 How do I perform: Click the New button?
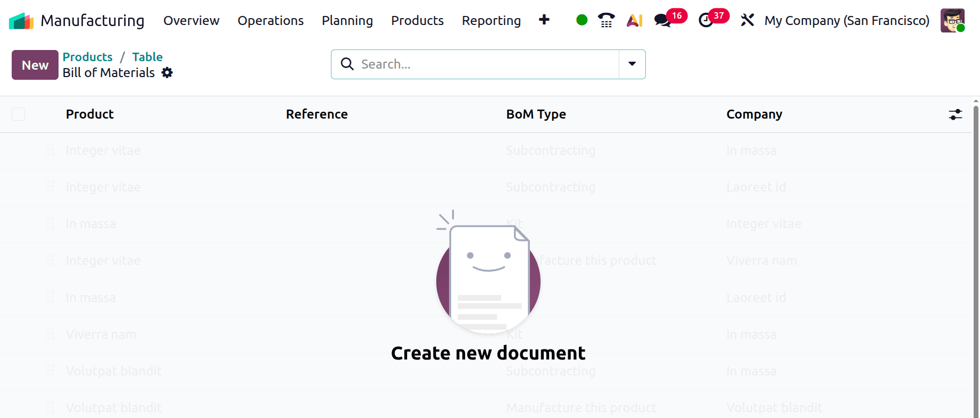[x=35, y=65]
